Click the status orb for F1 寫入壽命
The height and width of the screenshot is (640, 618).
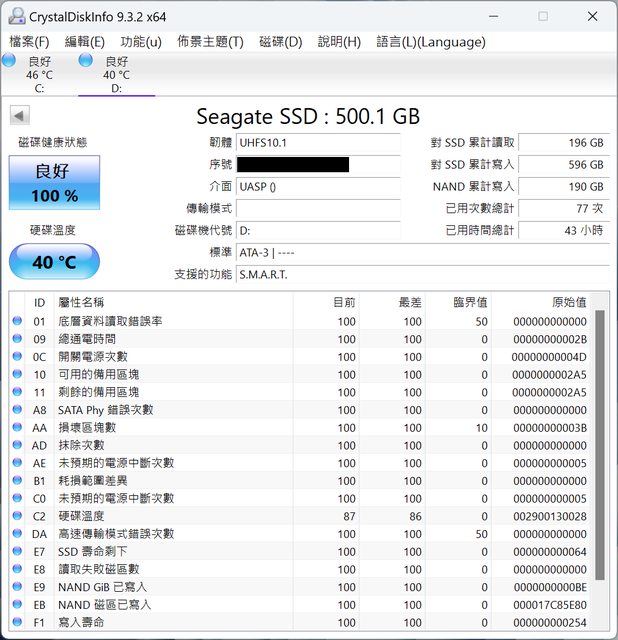[x=16, y=623]
